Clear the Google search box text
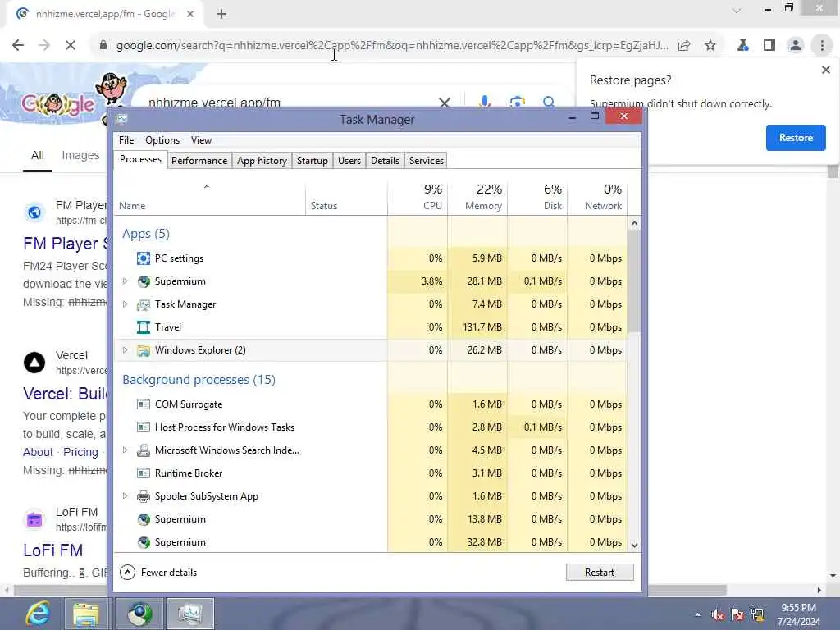Screen dimensions: 840x630 (444, 103)
